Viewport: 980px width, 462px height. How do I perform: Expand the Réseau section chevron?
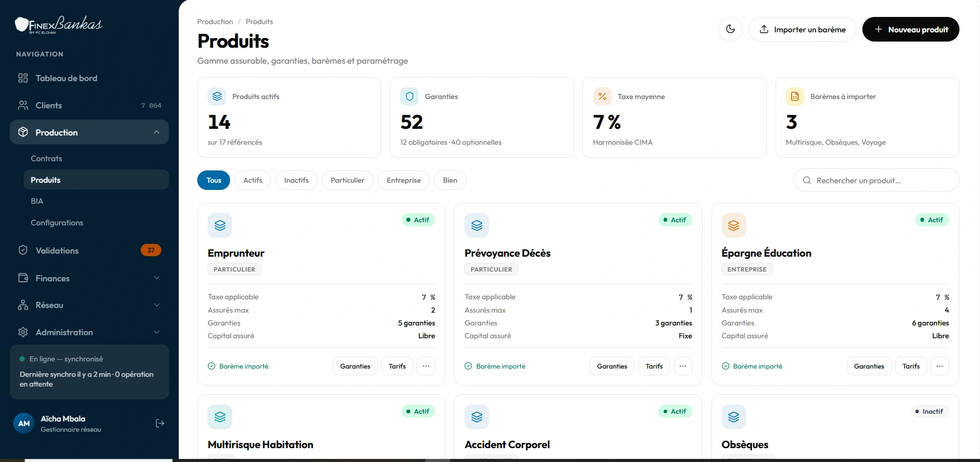click(157, 305)
